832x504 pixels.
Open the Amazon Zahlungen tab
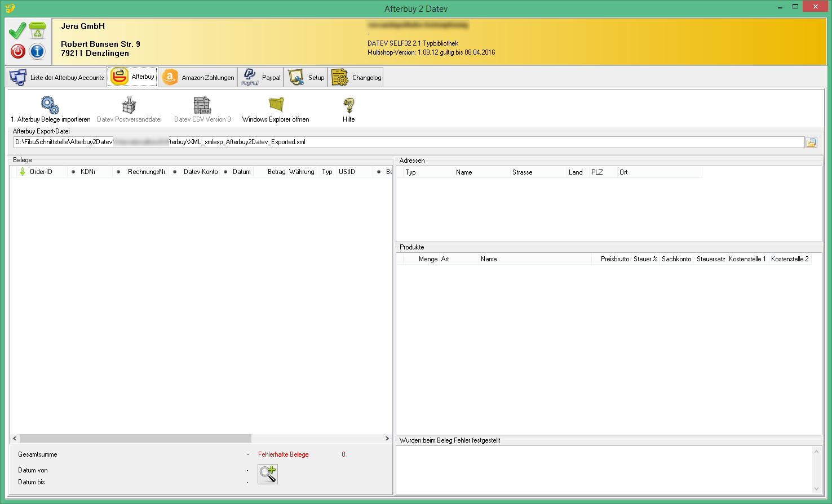pos(198,78)
